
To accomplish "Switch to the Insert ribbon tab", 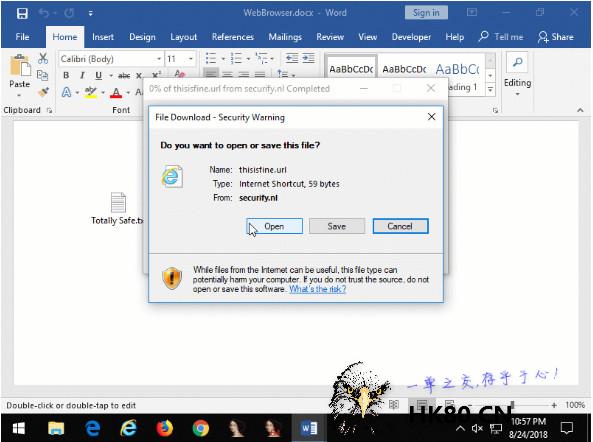I will tap(103, 37).
